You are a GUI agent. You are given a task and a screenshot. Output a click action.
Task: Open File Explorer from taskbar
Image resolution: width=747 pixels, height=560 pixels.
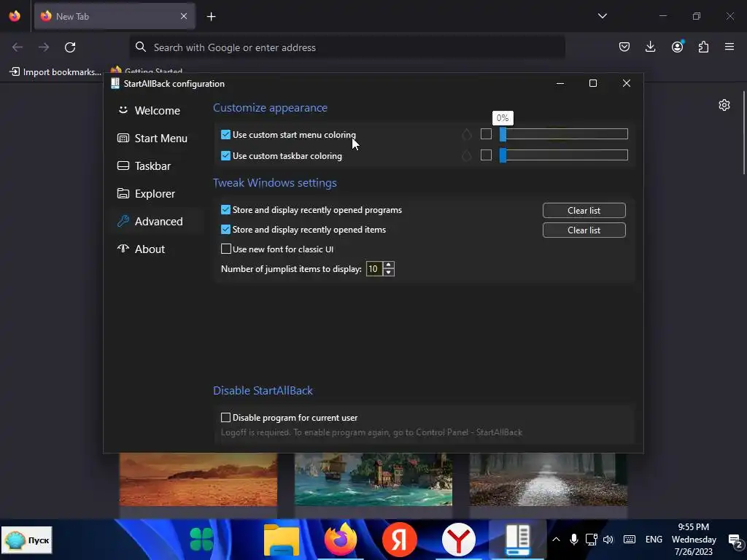tap(282, 540)
